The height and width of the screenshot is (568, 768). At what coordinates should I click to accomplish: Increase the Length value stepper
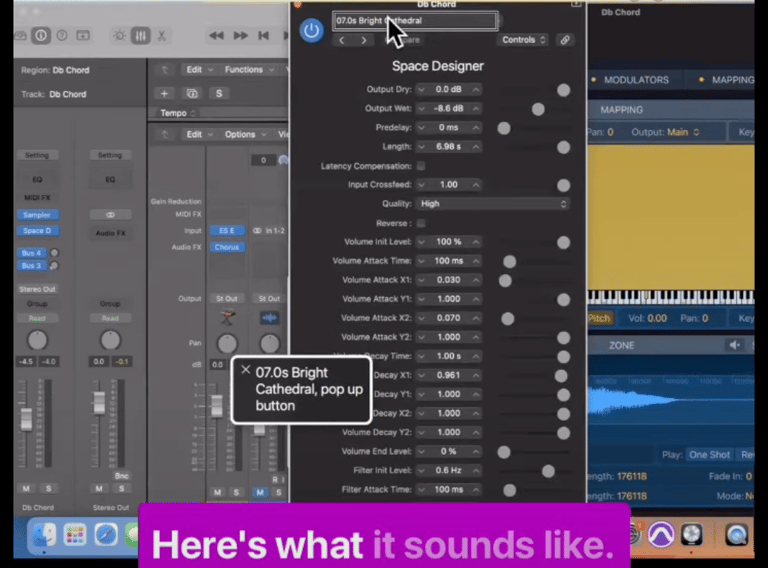click(476, 147)
